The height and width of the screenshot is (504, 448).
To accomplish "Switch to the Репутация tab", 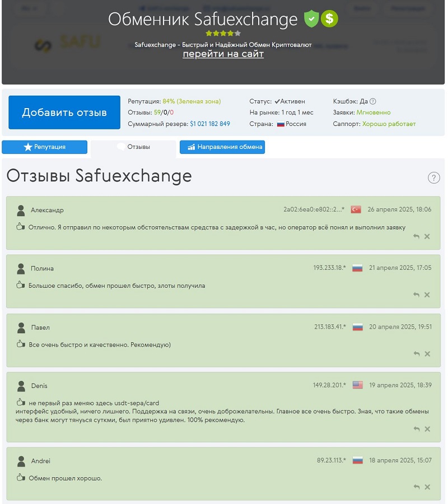I will coord(44,147).
